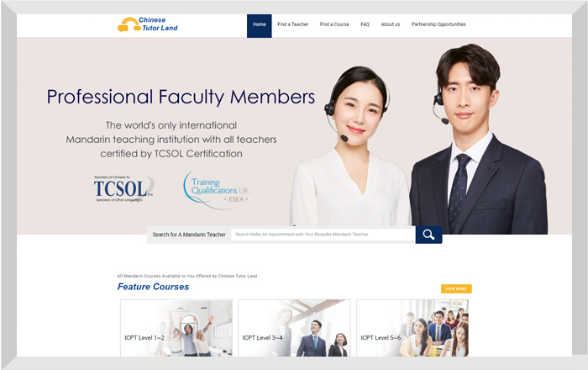Click the VIEW MORE button
The height and width of the screenshot is (370, 588).
pos(456,288)
